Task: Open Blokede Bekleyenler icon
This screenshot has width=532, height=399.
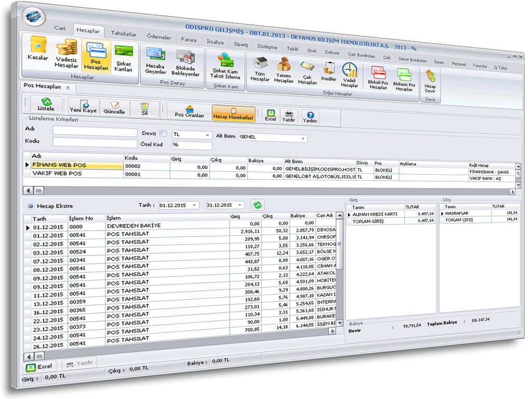Action: [185, 63]
